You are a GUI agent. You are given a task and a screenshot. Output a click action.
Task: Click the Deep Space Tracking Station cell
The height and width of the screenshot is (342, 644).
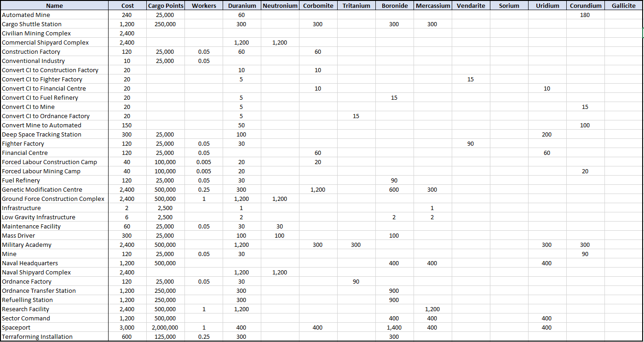pyautogui.click(x=55, y=134)
